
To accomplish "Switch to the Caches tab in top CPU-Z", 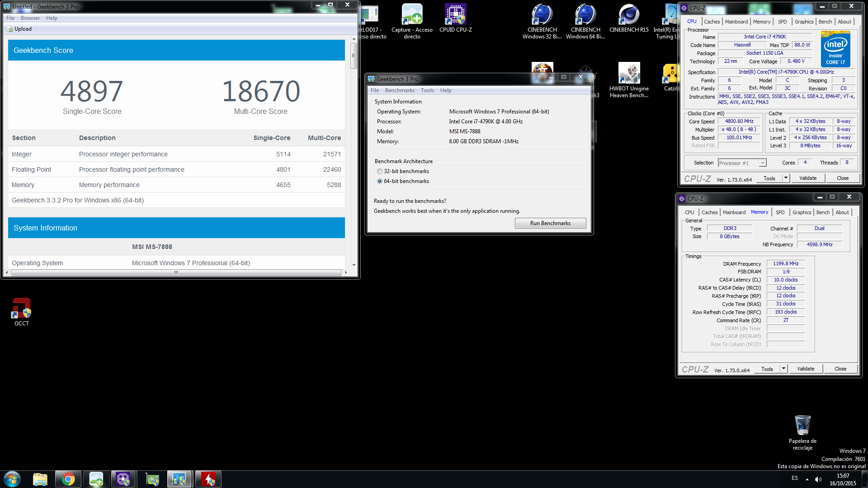I will [712, 22].
